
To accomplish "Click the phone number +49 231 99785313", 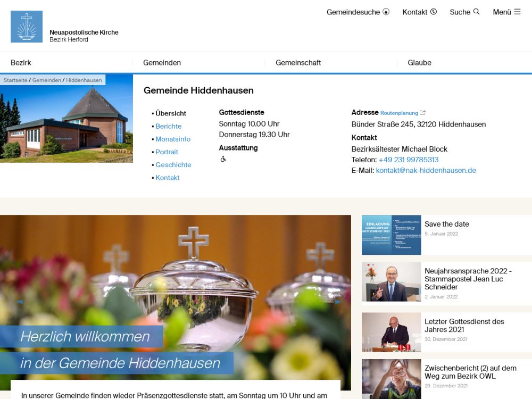I will click(x=408, y=160).
